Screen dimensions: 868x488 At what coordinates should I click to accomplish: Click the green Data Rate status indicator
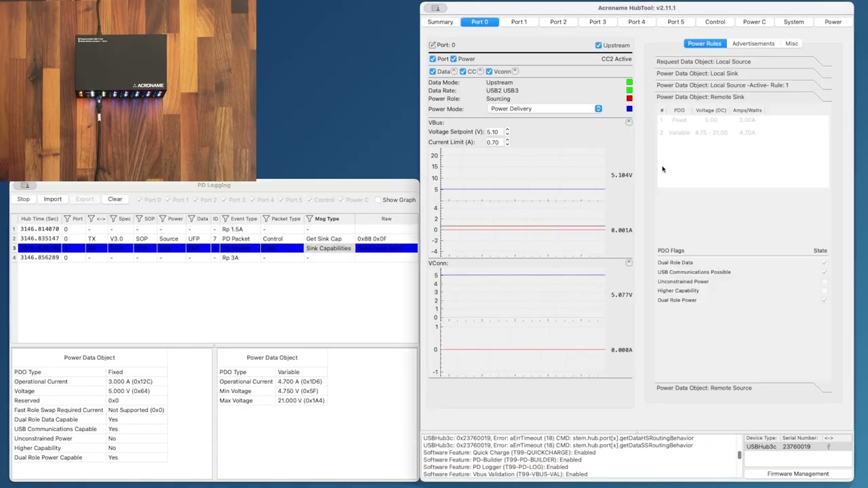[629, 90]
